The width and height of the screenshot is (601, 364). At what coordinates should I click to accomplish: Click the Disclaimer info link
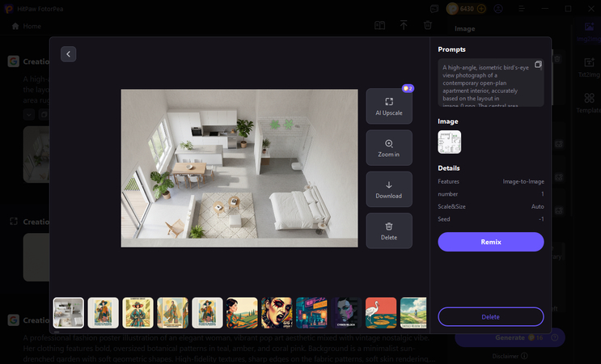pyautogui.click(x=510, y=356)
